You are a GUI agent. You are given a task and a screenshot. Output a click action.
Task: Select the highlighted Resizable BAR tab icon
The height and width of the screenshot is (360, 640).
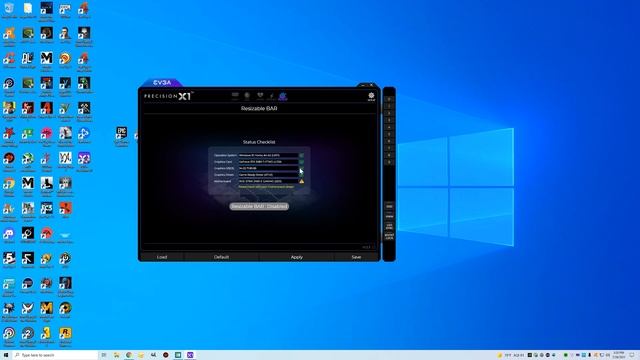282,96
